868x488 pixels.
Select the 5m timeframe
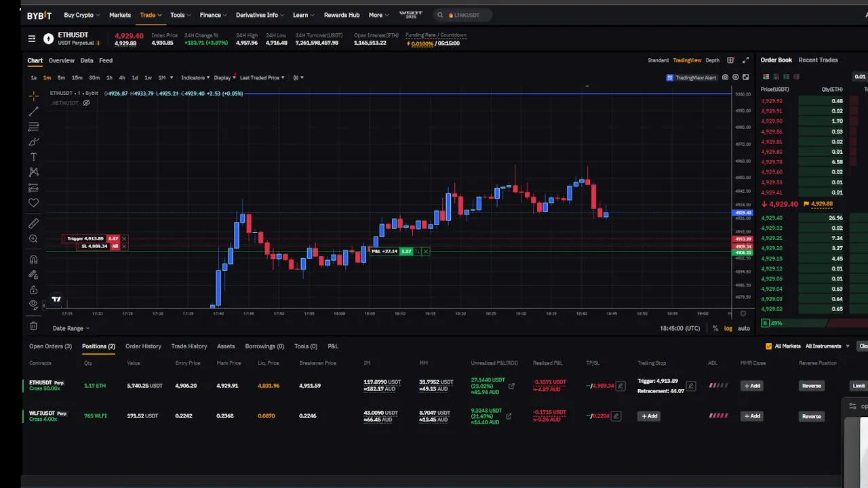coord(61,77)
